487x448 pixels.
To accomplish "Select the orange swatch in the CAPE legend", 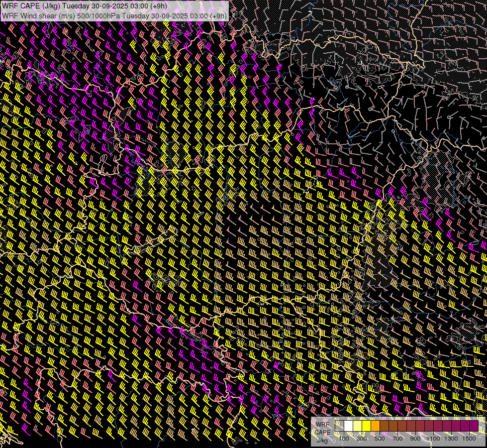I will [375, 426].
